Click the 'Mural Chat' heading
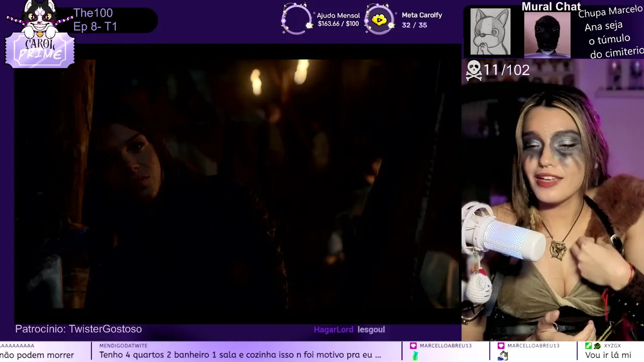The width and height of the screenshot is (644, 362). [x=551, y=7]
